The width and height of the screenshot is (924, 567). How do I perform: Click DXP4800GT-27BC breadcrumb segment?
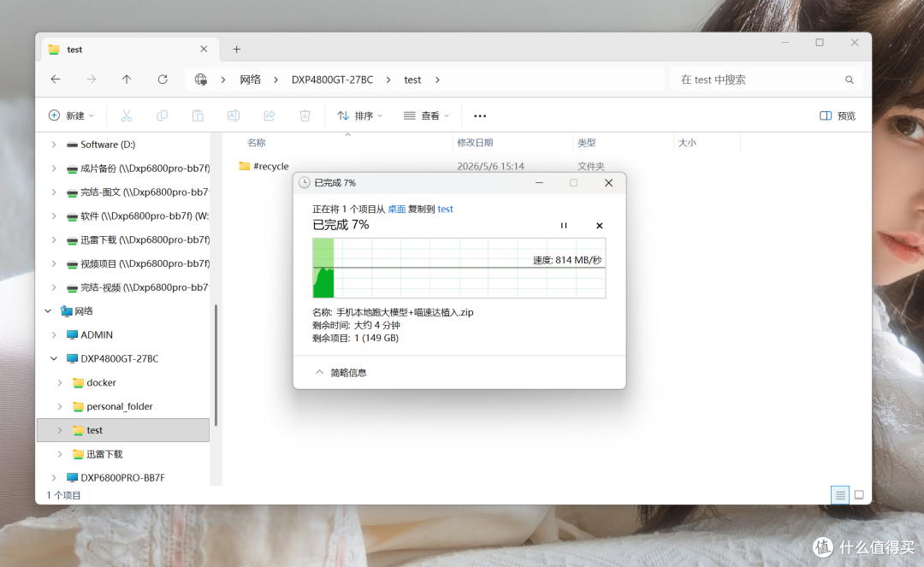pos(332,80)
